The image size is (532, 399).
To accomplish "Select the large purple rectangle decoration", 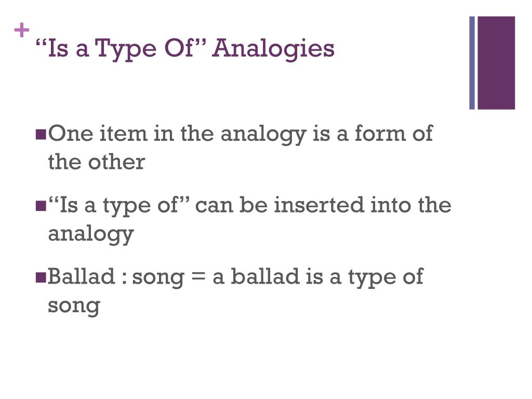I will click(496, 63).
